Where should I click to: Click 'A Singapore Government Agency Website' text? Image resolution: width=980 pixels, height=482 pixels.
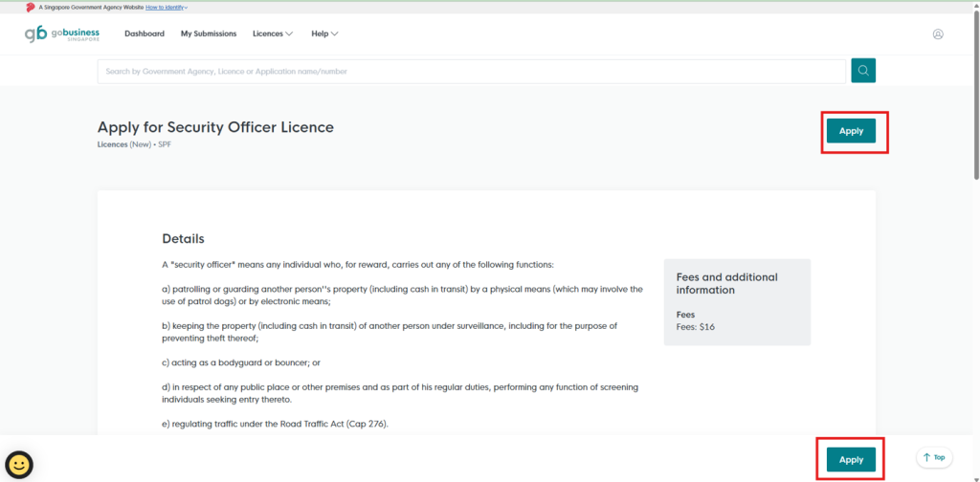[x=91, y=8]
